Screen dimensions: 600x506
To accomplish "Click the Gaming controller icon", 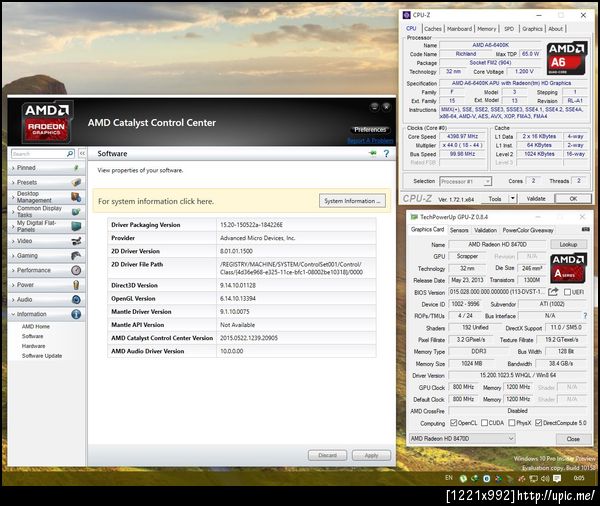I will (76, 255).
